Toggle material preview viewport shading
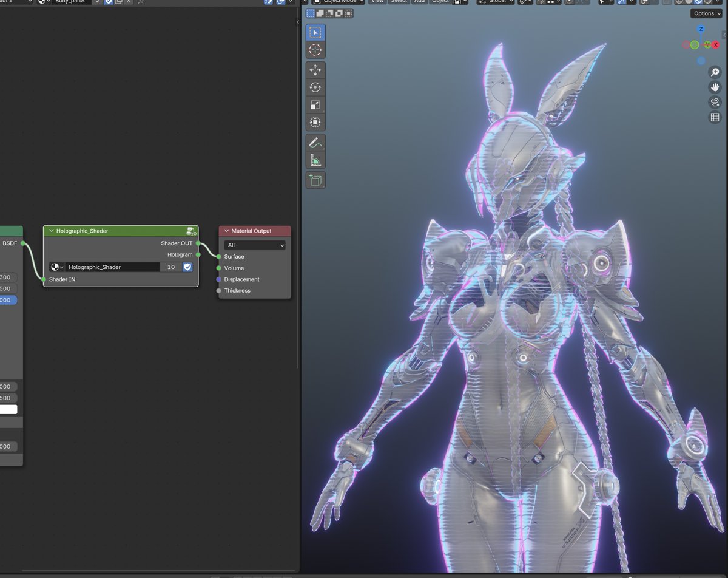The image size is (728, 578). point(698,2)
